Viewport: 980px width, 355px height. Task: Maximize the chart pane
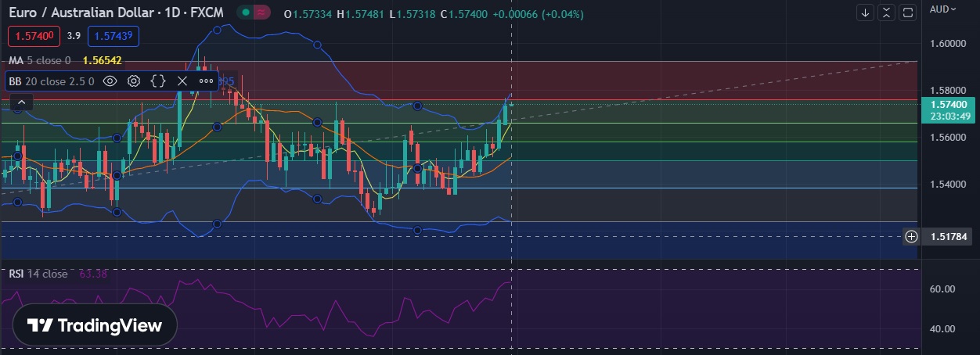[x=907, y=13]
